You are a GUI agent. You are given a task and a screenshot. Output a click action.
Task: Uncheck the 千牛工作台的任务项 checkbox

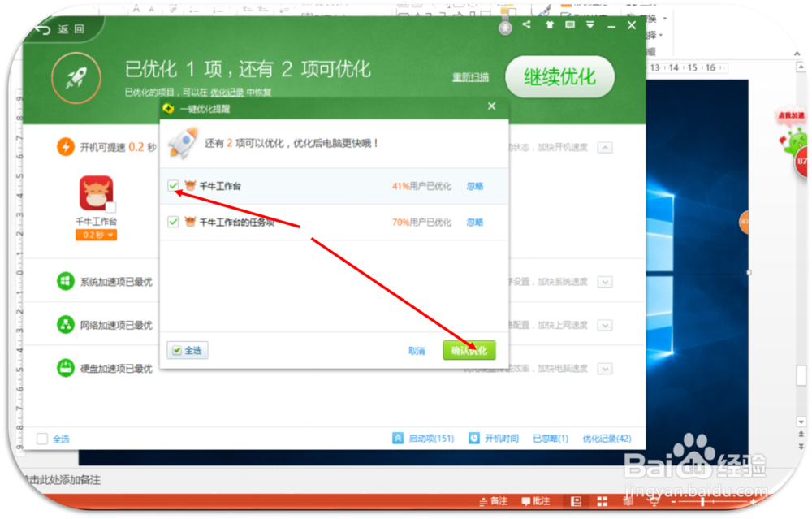click(173, 222)
